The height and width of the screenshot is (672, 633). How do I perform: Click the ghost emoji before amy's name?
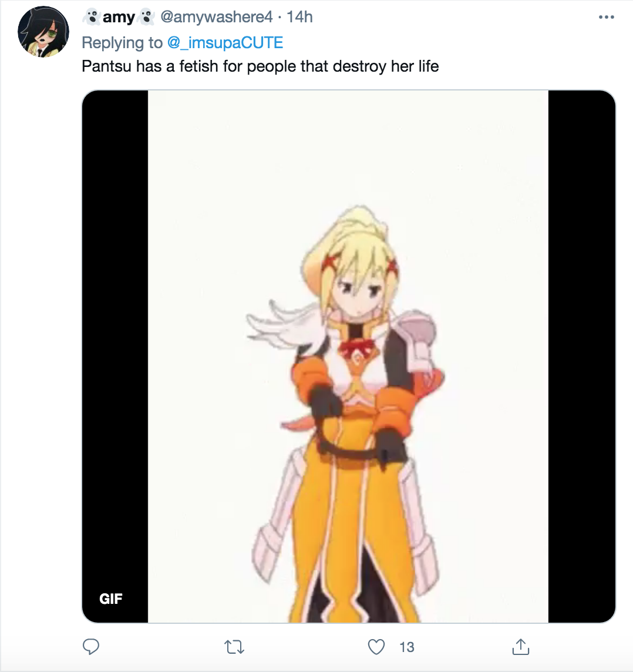[91, 17]
